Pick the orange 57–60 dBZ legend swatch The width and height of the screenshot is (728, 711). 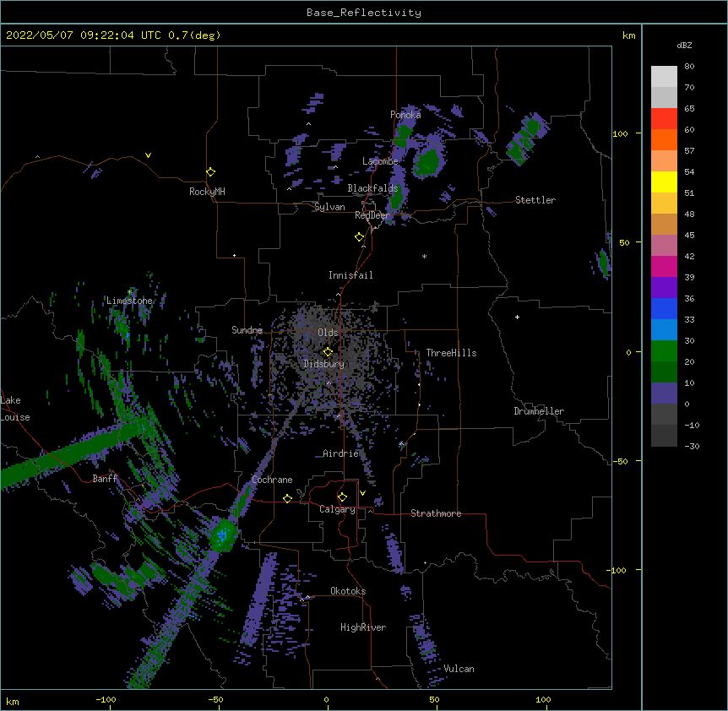[664, 139]
